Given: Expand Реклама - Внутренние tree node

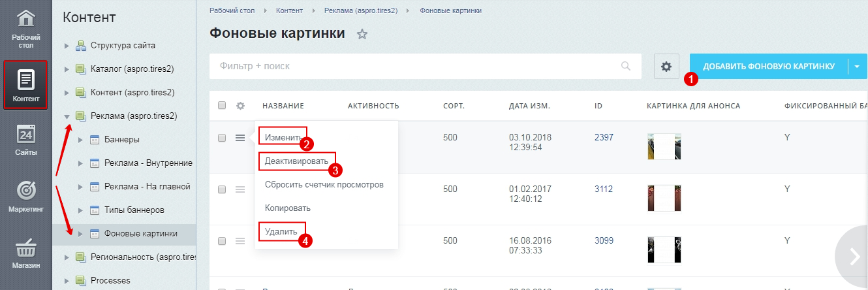Looking at the screenshot, I should tap(80, 163).
